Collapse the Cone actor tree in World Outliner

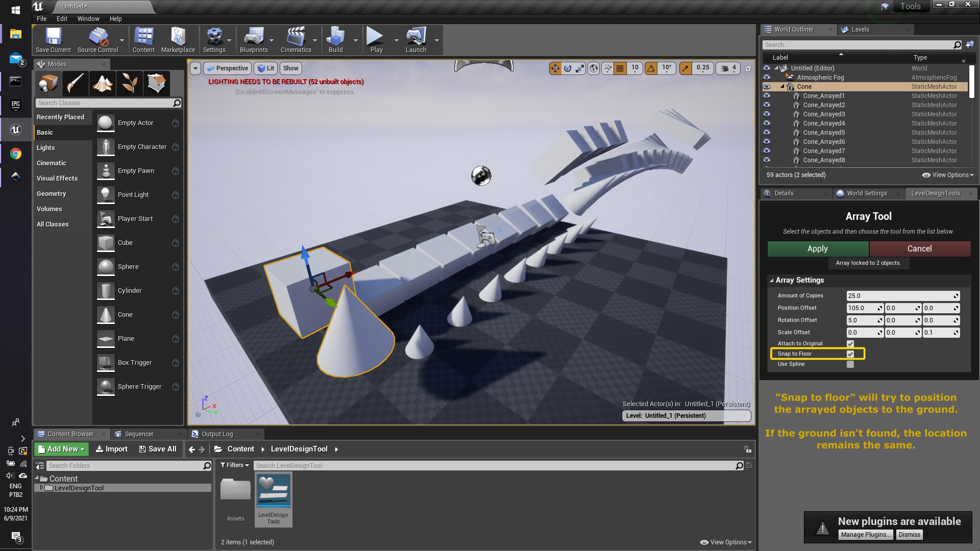click(782, 86)
